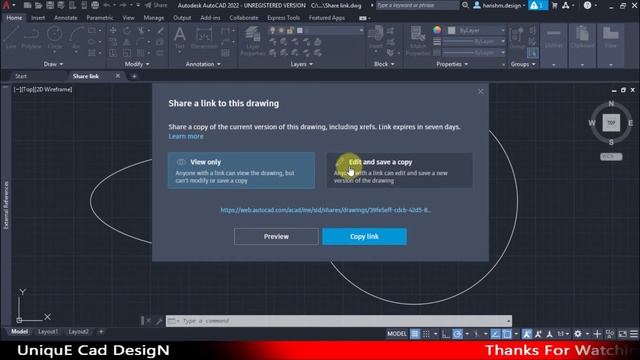The image size is (640, 360).
Task: Toggle object snap in status bar
Action: pyautogui.click(x=507, y=334)
